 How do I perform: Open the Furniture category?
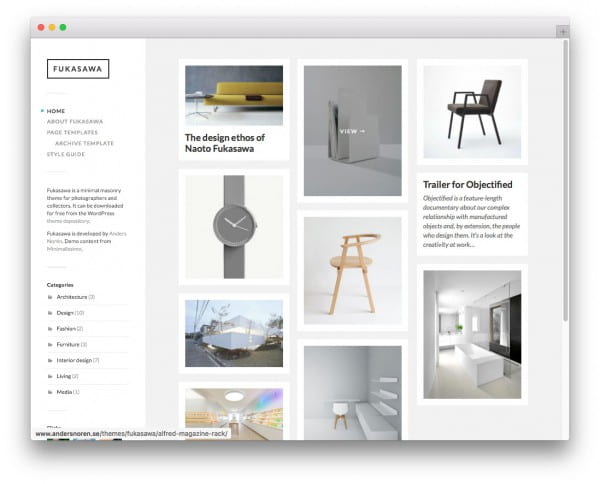(x=68, y=345)
